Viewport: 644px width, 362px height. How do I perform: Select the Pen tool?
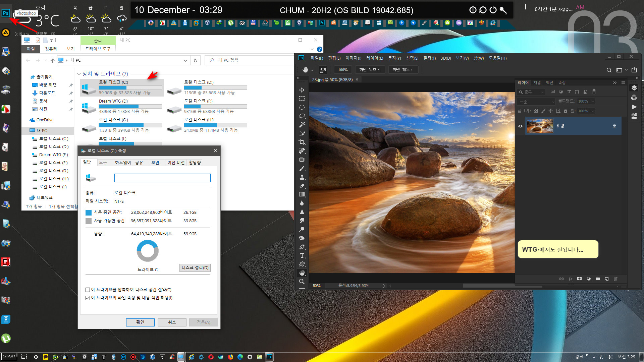(x=302, y=247)
